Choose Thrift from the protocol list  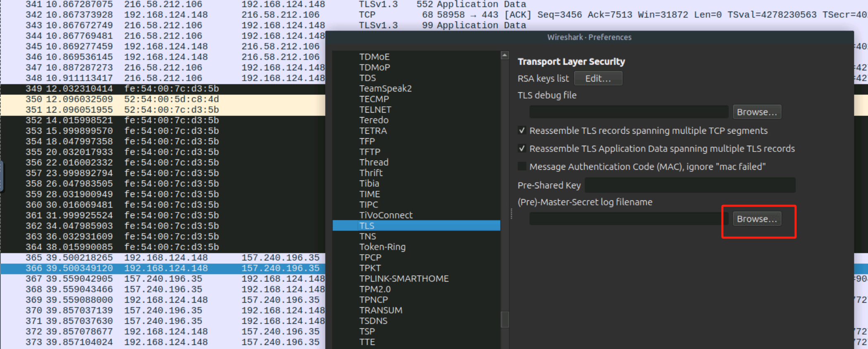pos(416,173)
